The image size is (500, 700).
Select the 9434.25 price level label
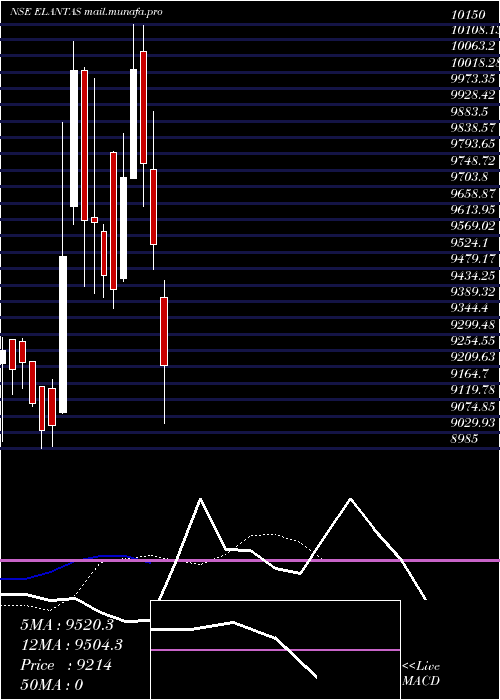click(x=473, y=275)
